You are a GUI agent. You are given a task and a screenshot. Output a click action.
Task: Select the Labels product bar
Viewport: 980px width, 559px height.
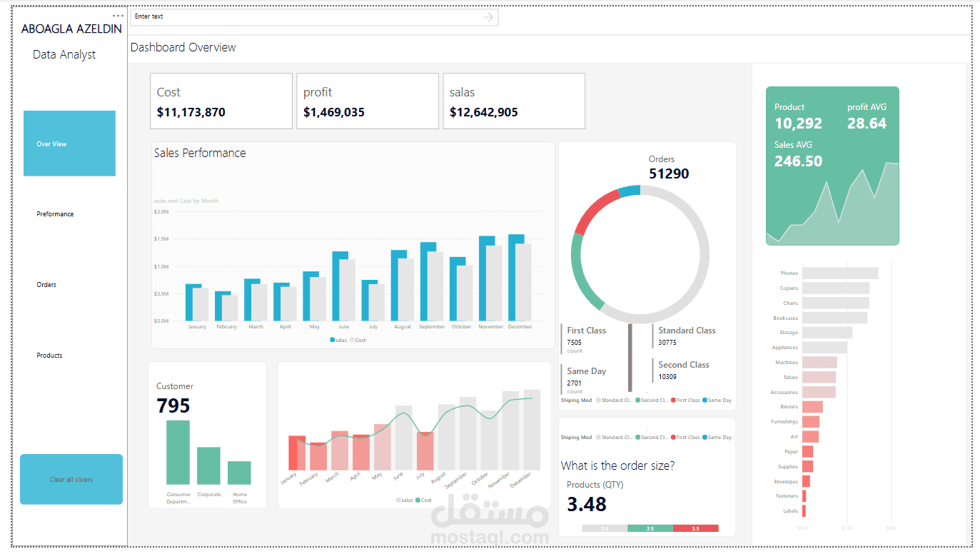tap(804, 510)
